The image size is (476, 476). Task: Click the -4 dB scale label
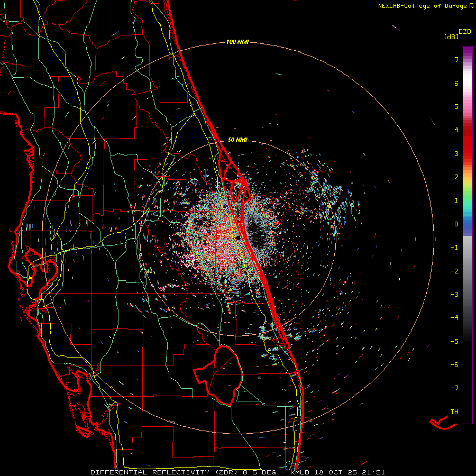click(x=454, y=318)
